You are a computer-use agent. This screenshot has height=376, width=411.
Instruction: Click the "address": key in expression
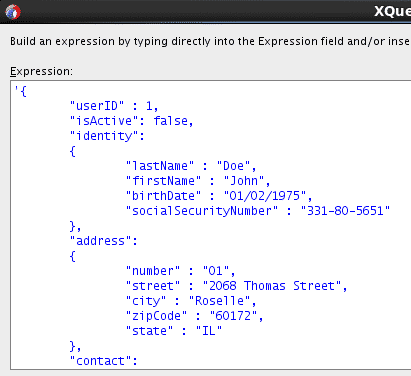pyautogui.click(x=103, y=241)
